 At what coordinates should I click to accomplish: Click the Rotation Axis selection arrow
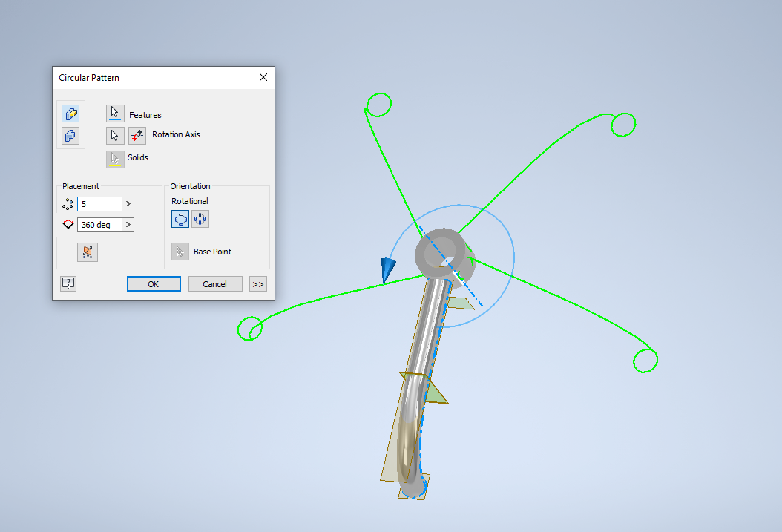[115, 135]
